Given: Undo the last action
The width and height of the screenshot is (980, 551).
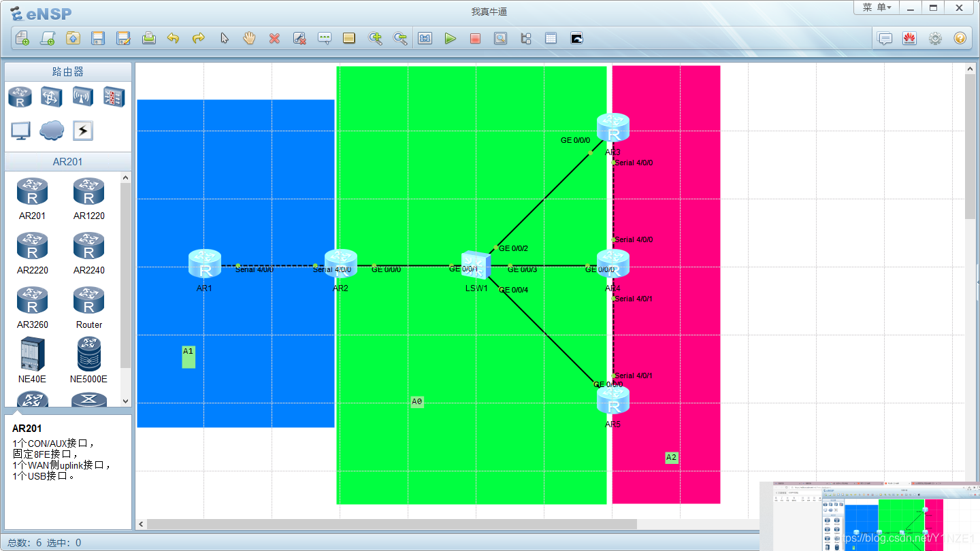Looking at the screenshot, I should pos(174,38).
